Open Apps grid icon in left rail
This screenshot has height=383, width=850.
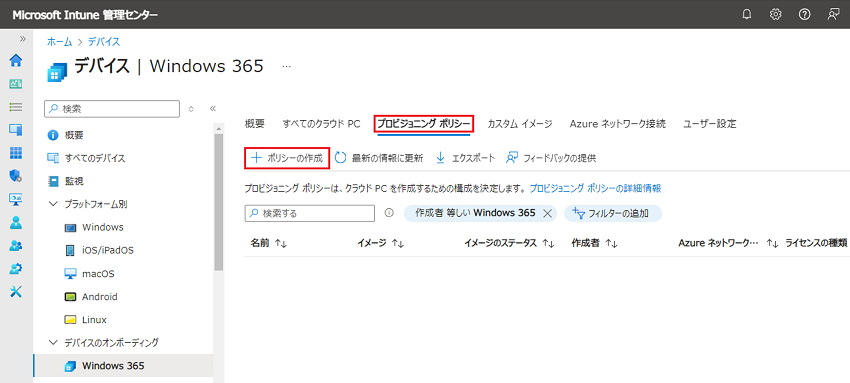pyautogui.click(x=16, y=153)
